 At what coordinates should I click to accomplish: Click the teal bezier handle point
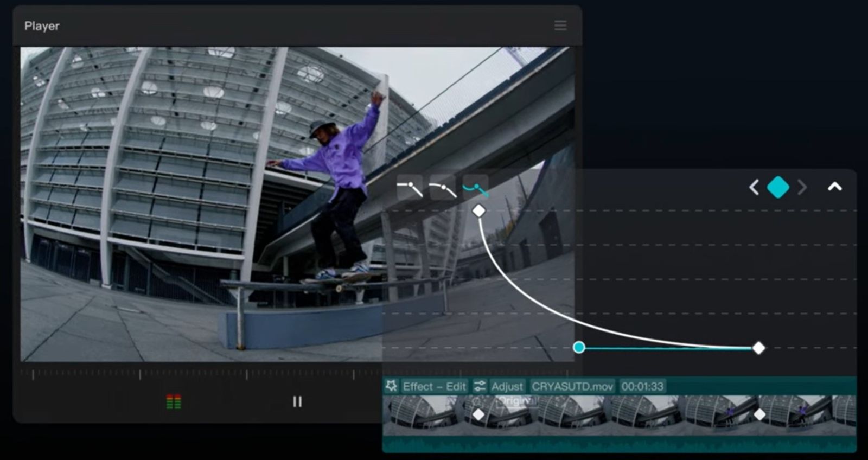pos(579,347)
